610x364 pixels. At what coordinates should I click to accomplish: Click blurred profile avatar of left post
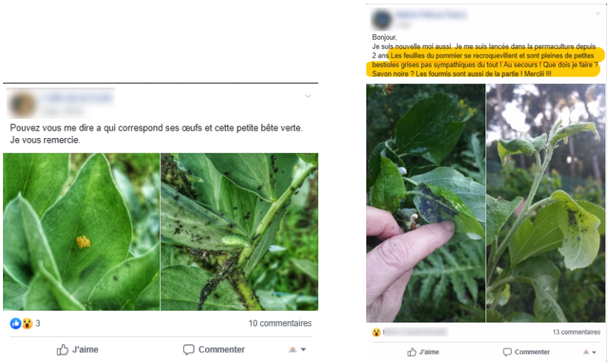click(23, 104)
